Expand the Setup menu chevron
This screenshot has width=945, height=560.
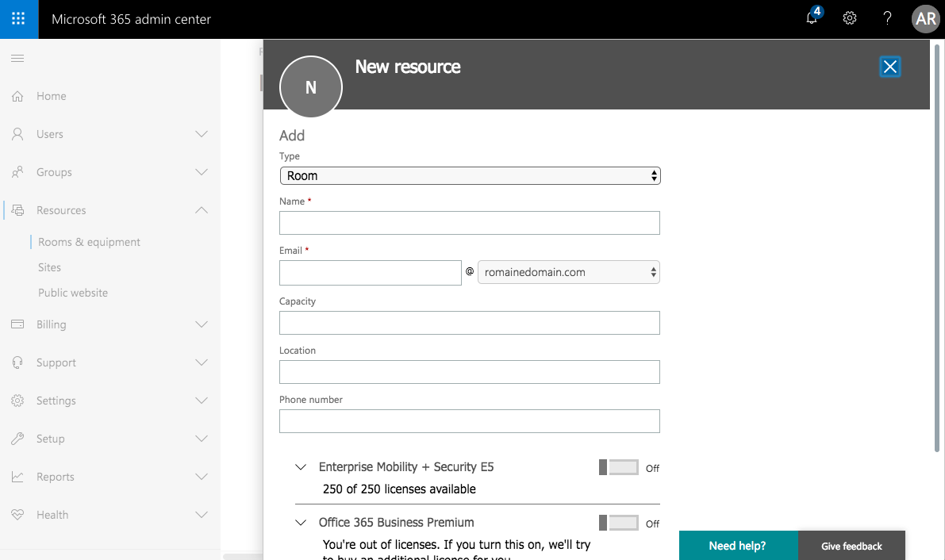tap(202, 438)
